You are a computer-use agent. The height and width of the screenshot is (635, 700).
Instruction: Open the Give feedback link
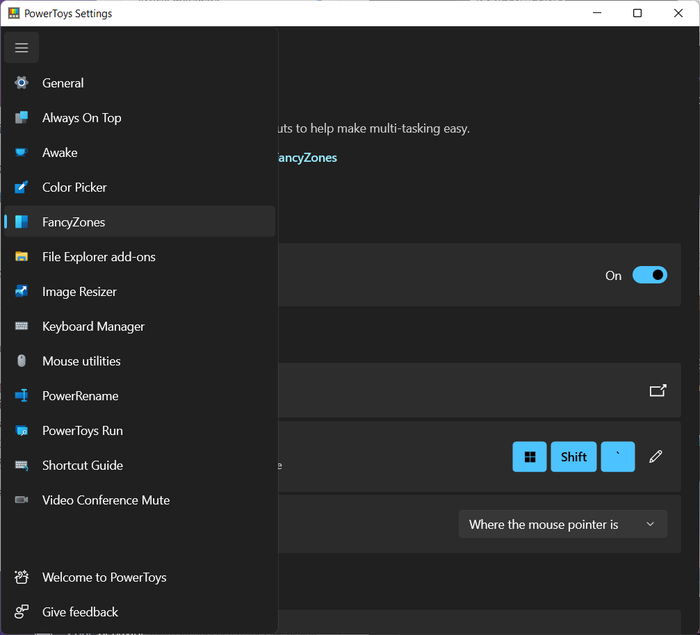click(x=80, y=612)
